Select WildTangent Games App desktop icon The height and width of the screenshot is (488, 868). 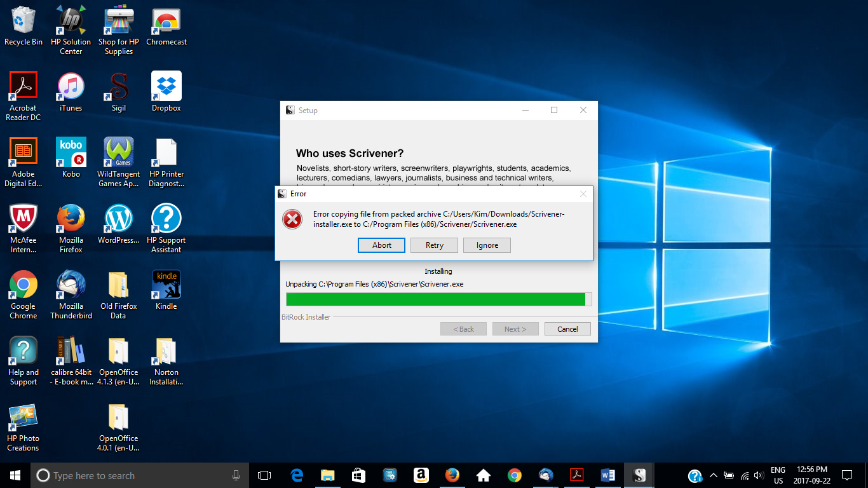(x=119, y=163)
